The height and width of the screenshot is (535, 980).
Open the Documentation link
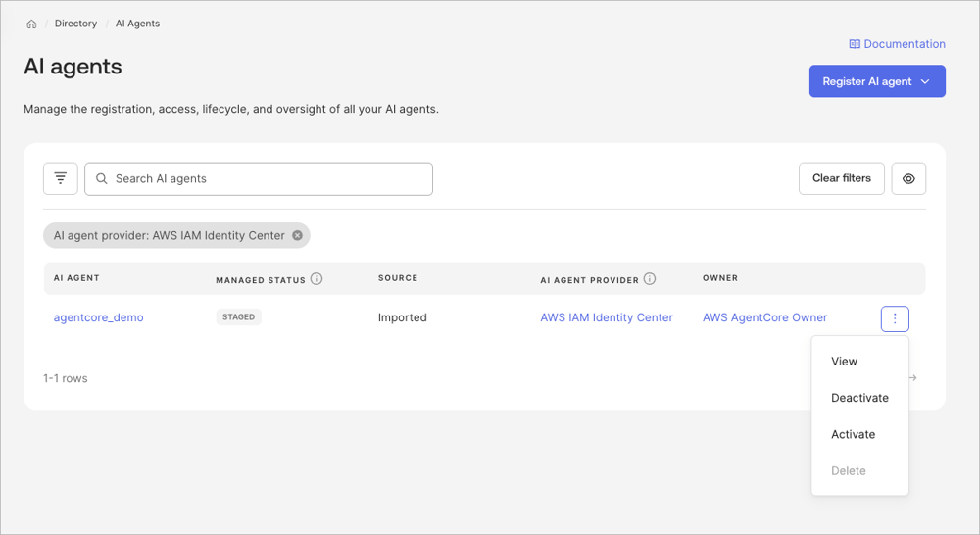(x=897, y=44)
